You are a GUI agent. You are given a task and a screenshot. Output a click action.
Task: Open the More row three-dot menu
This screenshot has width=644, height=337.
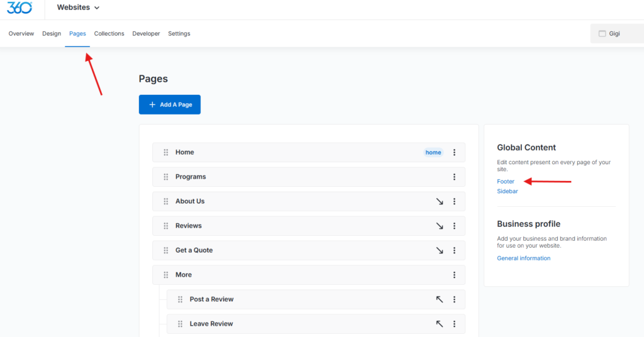(454, 275)
